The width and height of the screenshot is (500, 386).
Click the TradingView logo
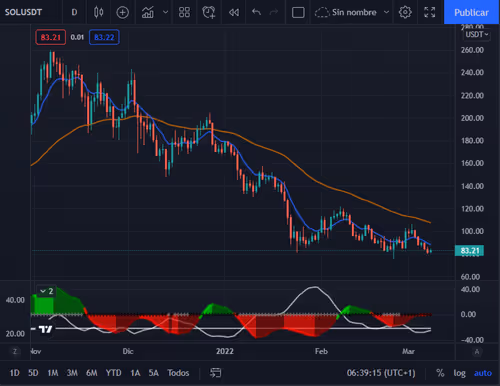45,329
